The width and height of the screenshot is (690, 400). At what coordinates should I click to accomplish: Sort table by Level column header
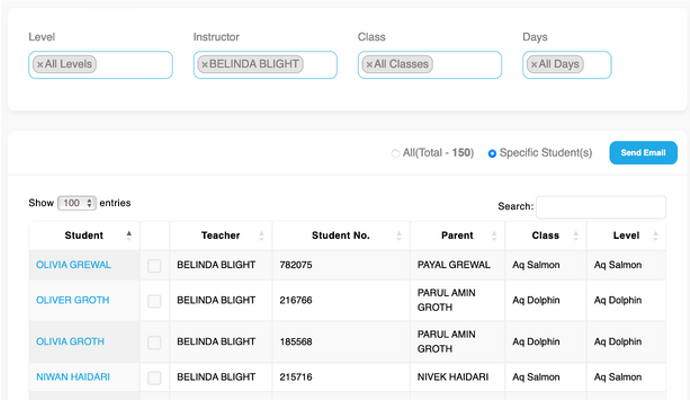(x=626, y=236)
